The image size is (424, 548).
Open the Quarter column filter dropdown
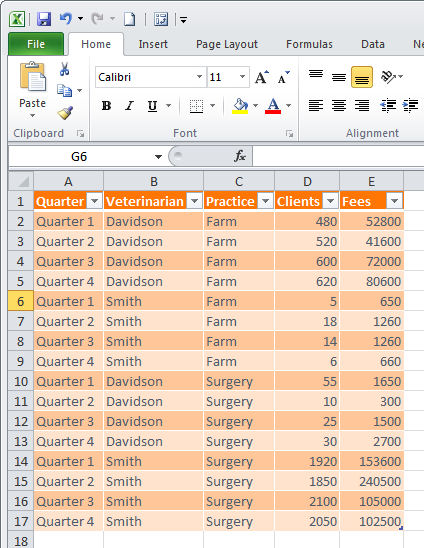coord(94,201)
